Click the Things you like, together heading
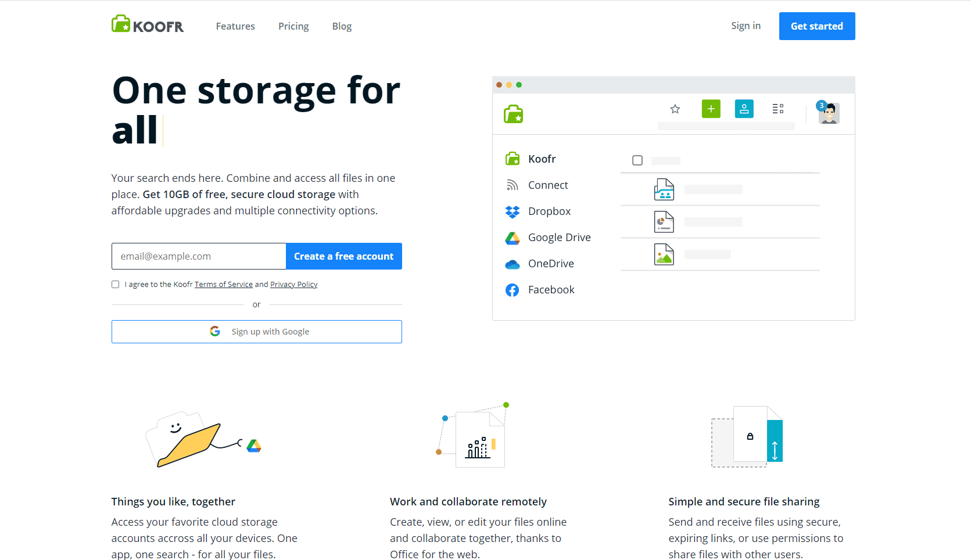Image resolution: width=971 pixels, height=560 pixels. click(173, 501)
